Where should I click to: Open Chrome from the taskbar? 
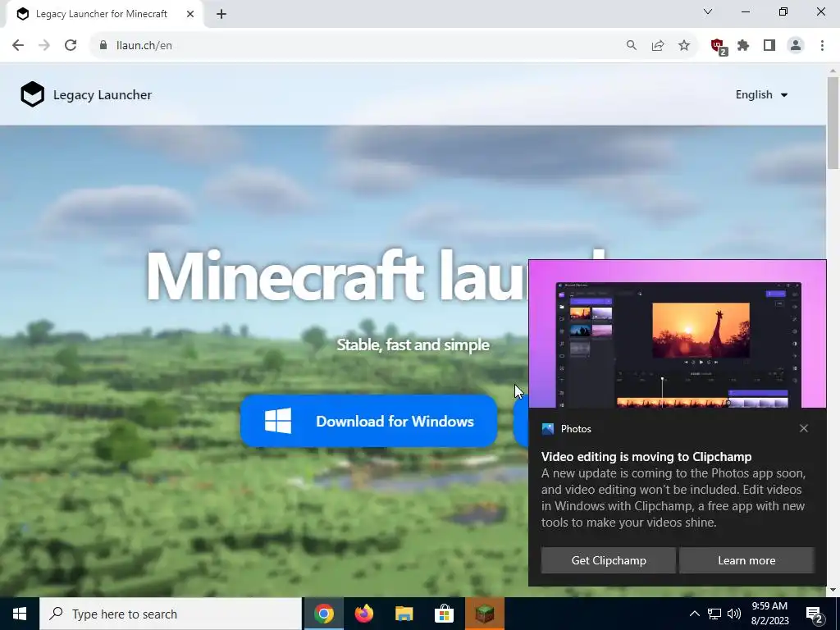tap(323, 614)
